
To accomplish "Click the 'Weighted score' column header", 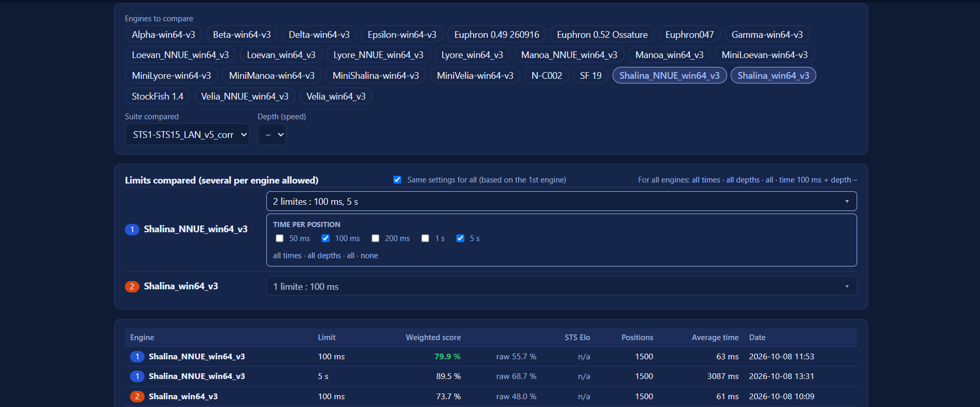I will [433, 338].
